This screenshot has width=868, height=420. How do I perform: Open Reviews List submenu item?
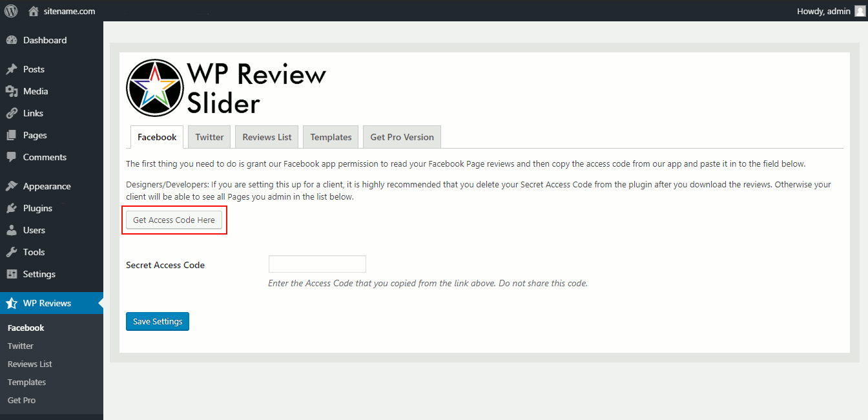pyautogui.click(x=30, y=364)
